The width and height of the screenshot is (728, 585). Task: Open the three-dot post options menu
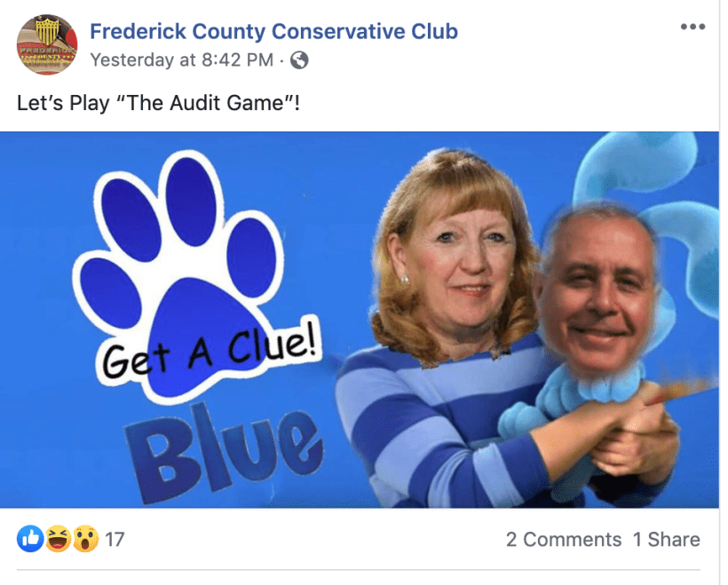click(x=692, y=27)
